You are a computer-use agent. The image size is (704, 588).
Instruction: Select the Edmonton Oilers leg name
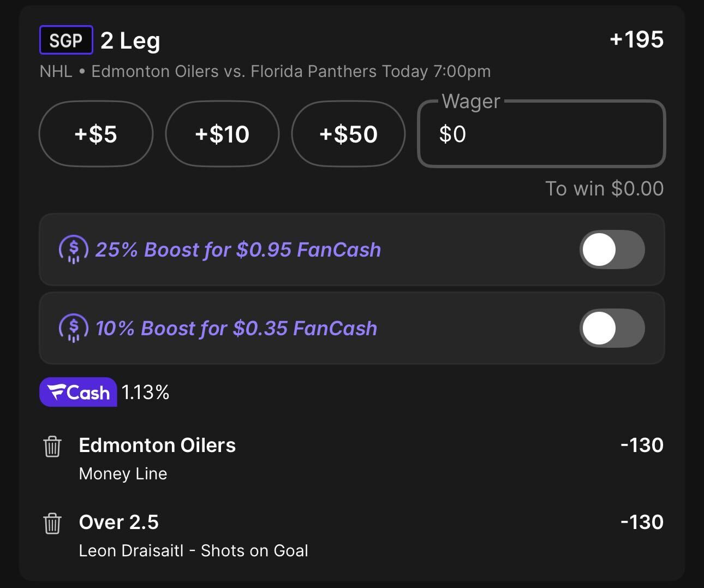[x=157, y=446]
